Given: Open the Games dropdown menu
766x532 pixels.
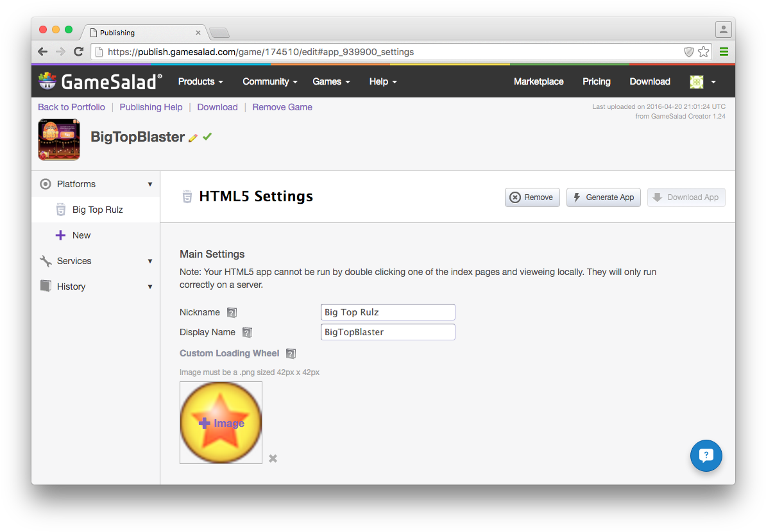Looking at the screenshot, I should pyautogui.click(x=331, y=81).
